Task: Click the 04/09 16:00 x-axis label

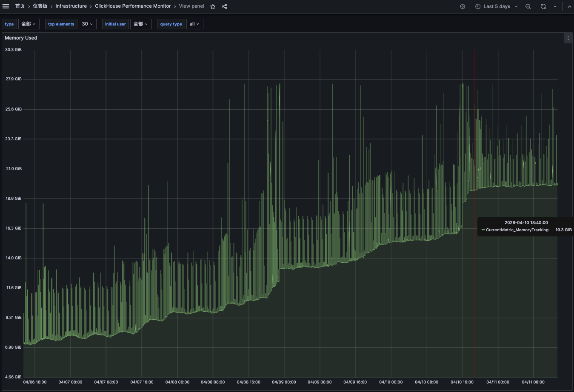Action: (355, 382)
